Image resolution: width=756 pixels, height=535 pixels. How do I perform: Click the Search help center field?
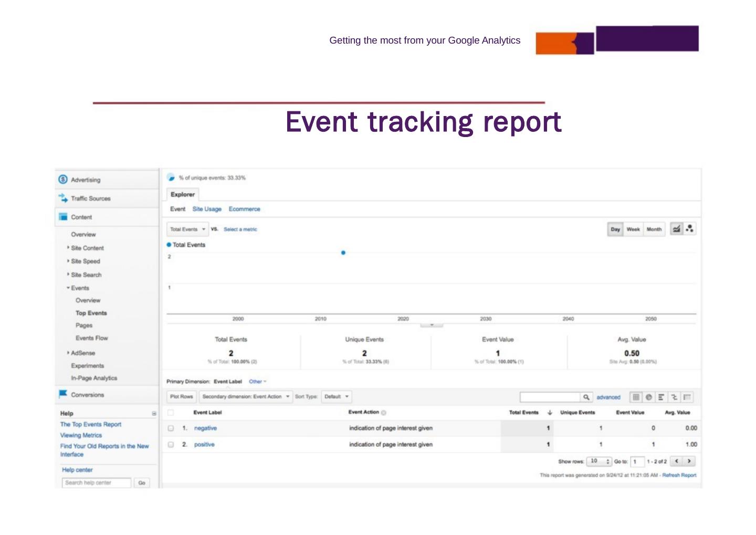(96, 483)
